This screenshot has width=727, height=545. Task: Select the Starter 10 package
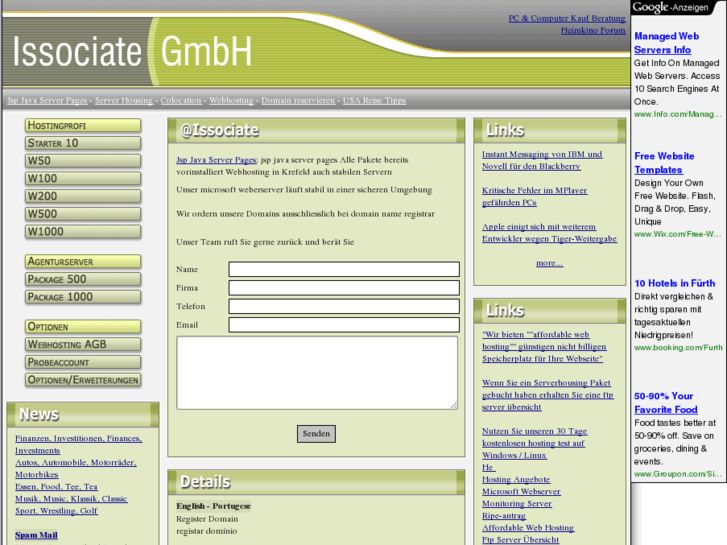click(x=83, y=143)
